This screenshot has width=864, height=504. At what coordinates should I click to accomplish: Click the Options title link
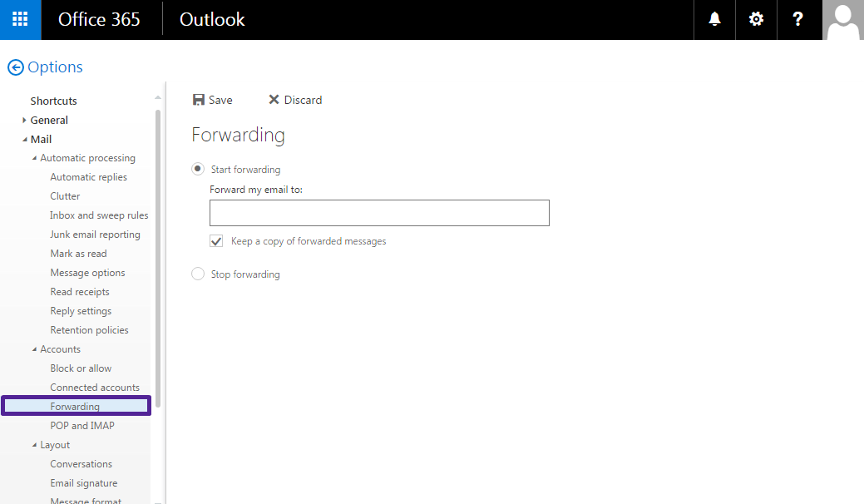55,67
